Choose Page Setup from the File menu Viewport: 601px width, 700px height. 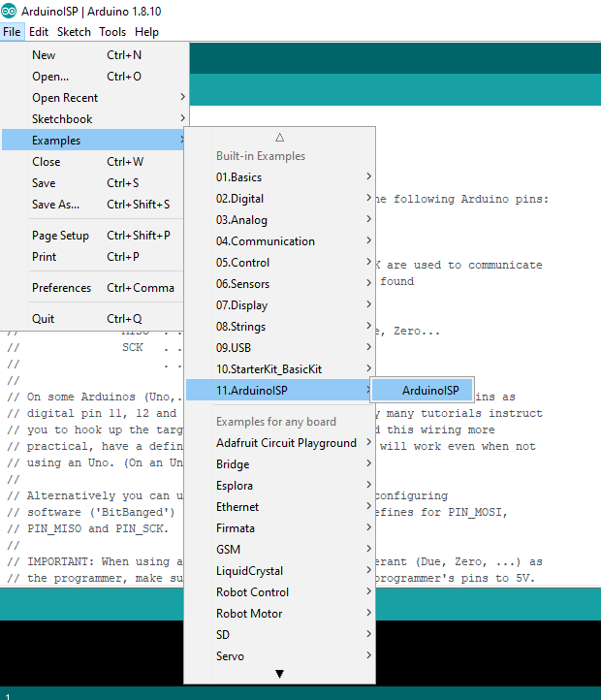pyautogui.click(x=93, y=236)
